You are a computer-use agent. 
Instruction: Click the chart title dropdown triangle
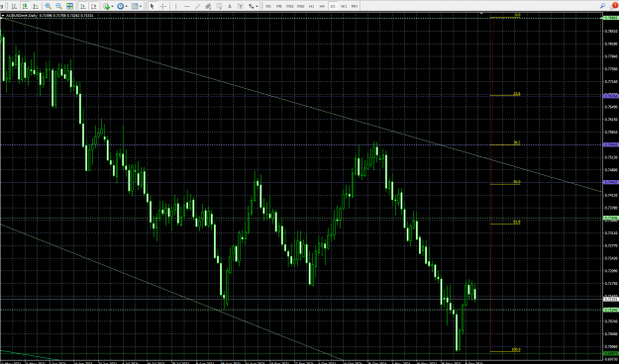pos(3,16)
